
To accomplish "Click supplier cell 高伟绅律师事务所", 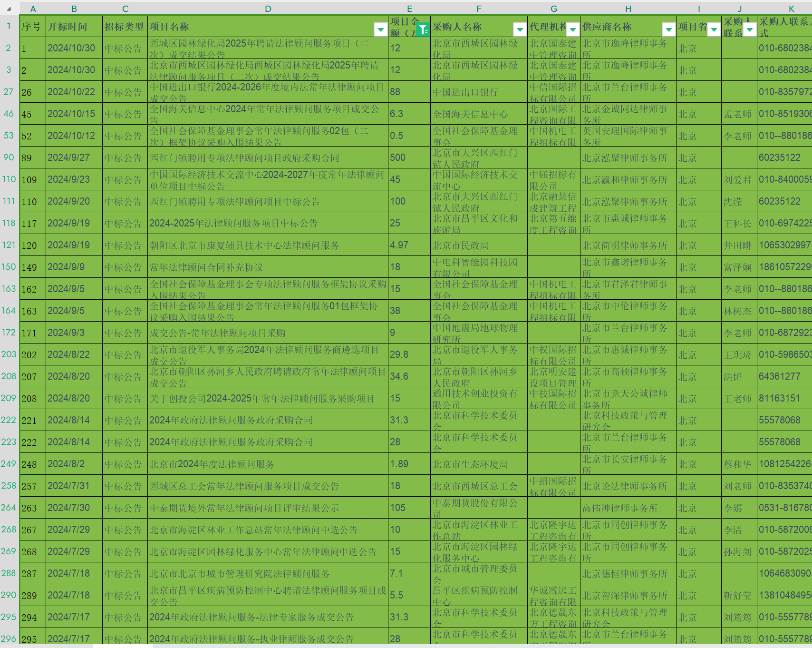I will coord(628,508).
